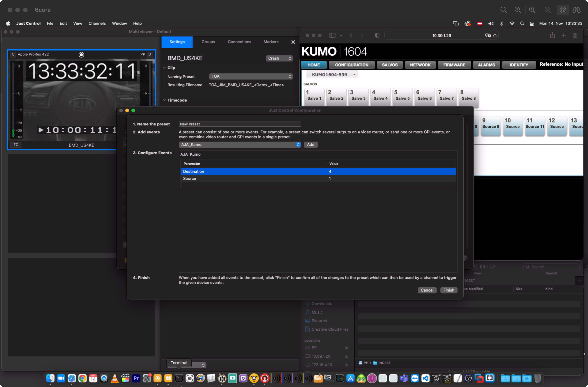Image resolution: width=588 pixels, height=387 pixels.
Task: Click Finish in the configuration dialog
Action: (x=449, y=290)
